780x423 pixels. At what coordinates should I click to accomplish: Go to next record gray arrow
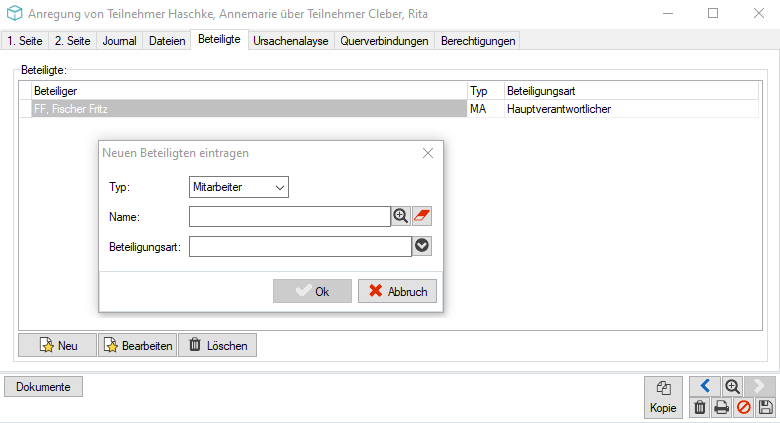coord(760,386)
